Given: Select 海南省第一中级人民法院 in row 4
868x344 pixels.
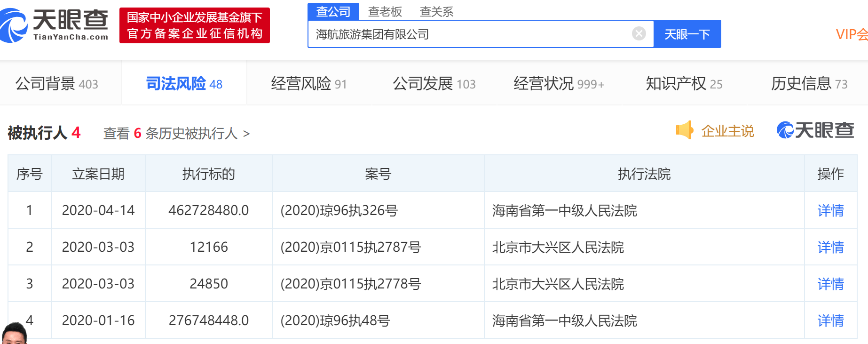Looking at the screenshot, I should (x=564, y=320).
